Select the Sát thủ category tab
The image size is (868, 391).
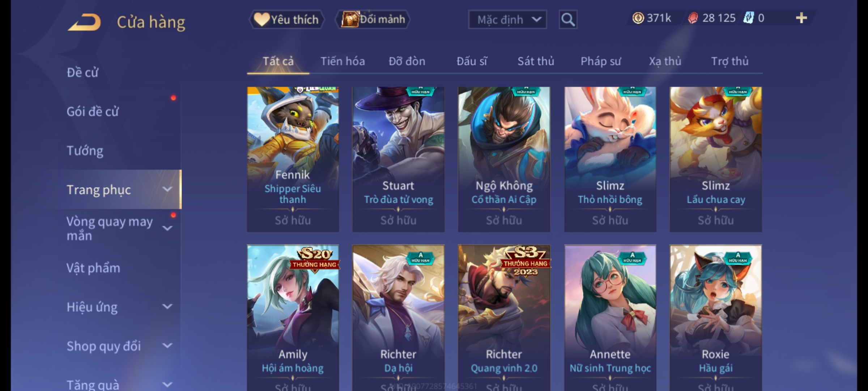click(536, 61)
